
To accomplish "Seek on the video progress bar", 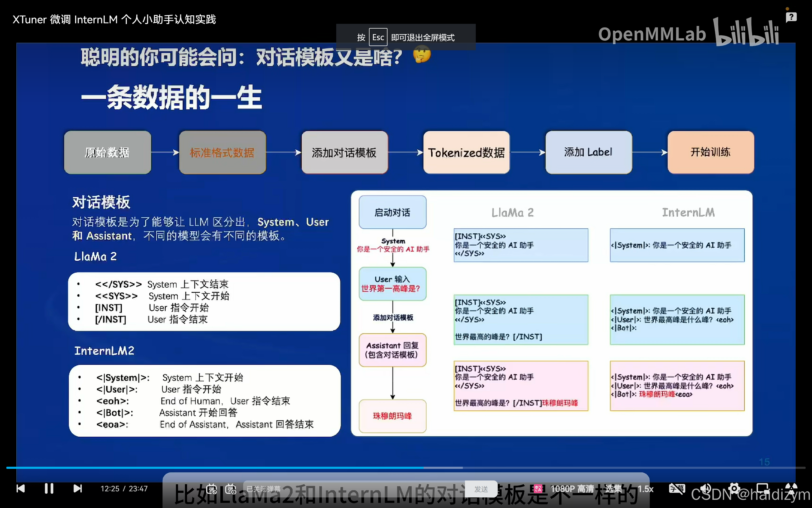I will point(406,467).
